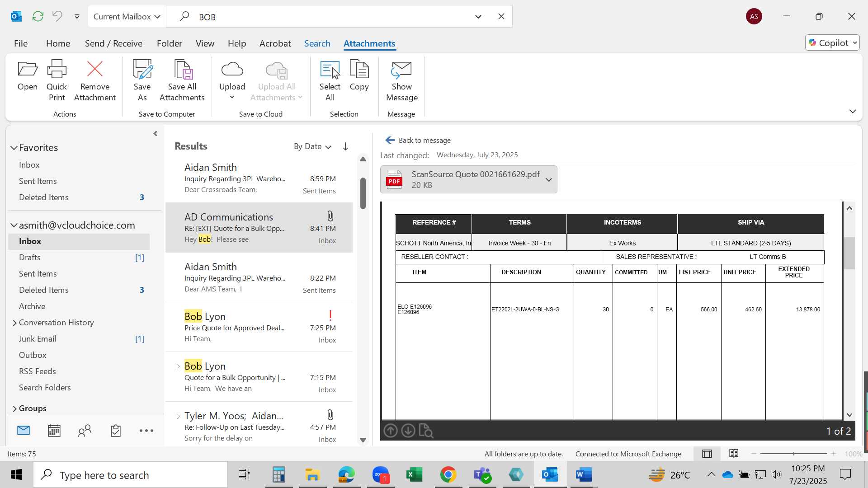Go to next page in PDF preview
This screenshot has height=488, width=868.
coord(408,431)
